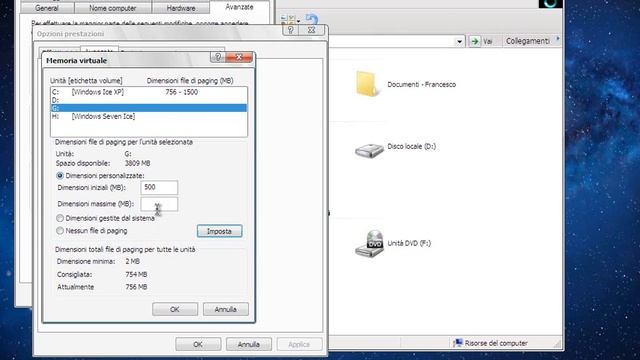Close the Opzioni prestazioni dialog
This screenshot has height=360, width=640.
pyautogui.click(x=311, y=30)
